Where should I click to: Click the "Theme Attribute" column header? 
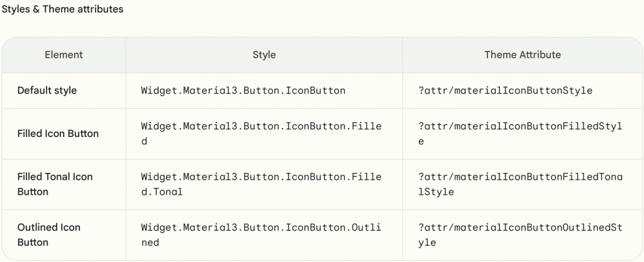(522, 55)
